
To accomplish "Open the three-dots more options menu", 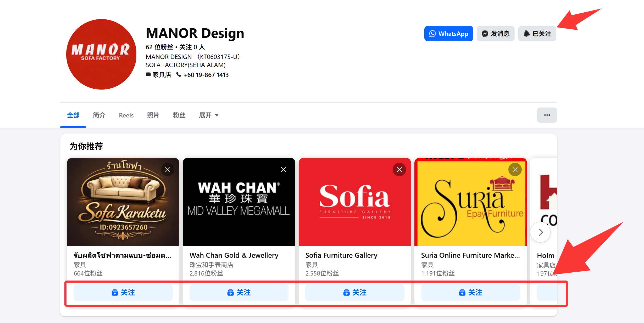I will point(547,115).
